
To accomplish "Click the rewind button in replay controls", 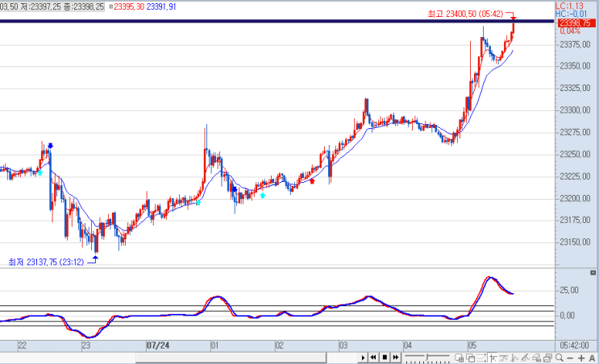I will 373,358.
